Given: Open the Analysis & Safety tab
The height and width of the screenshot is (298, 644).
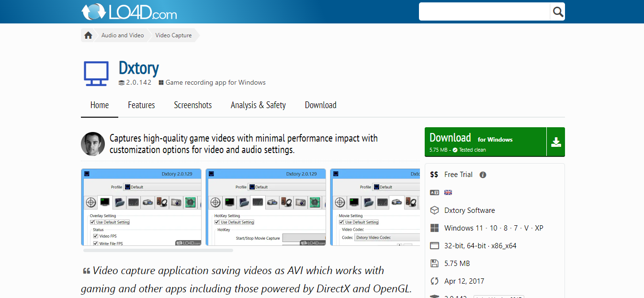Looking at the screenshot, I should click(258, 105).
